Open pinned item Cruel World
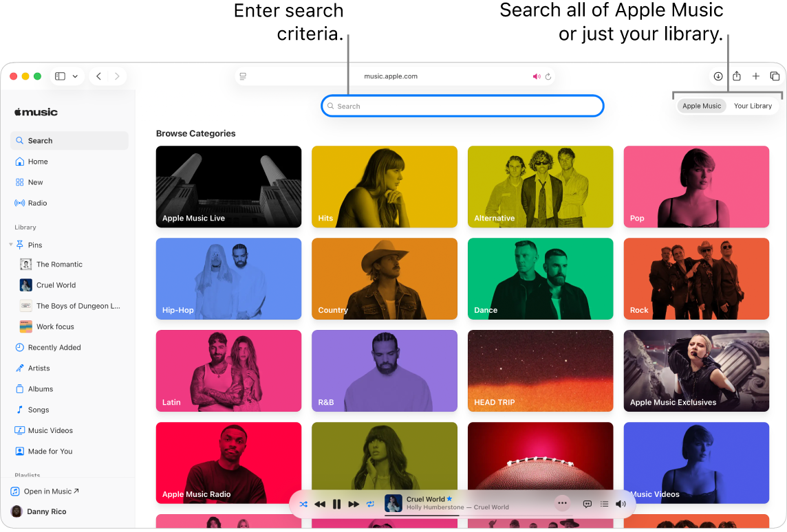 click(69, 285)
